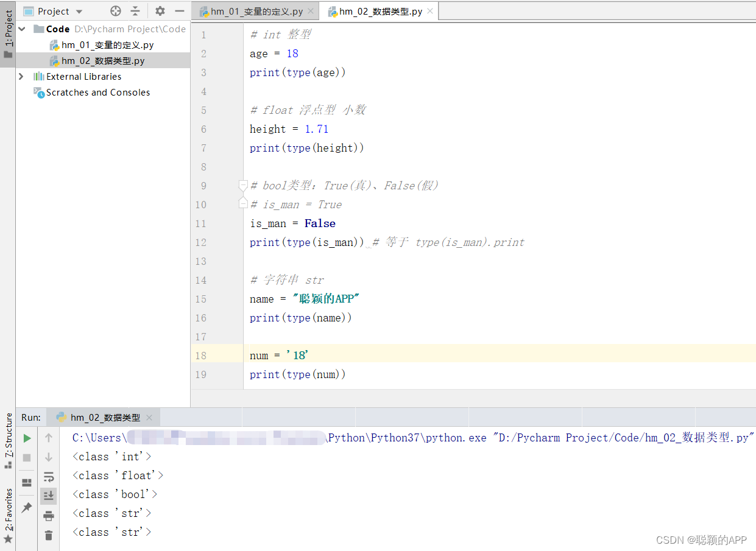Click console output <class 'float'>
This screenshot has height=551, width=756.
[x=118, y=475]
